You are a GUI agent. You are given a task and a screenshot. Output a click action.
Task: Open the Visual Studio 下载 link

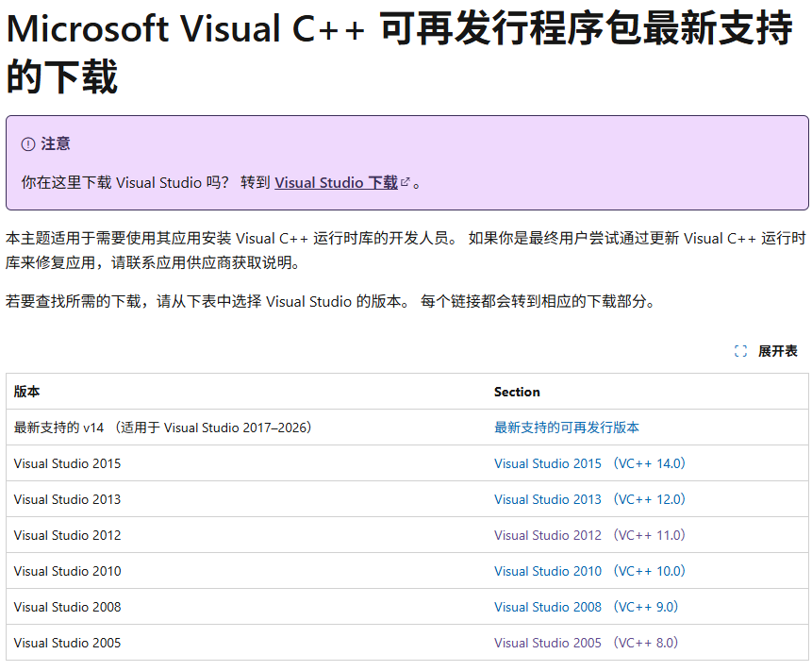pyautogui.click(x=336, y=183)
